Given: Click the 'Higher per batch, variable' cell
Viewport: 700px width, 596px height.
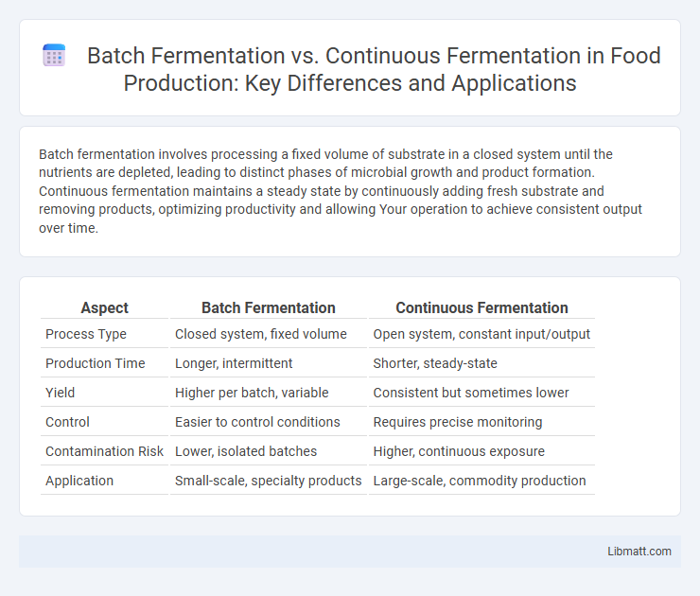Looking at the screenshot, I should pos(252,393).
